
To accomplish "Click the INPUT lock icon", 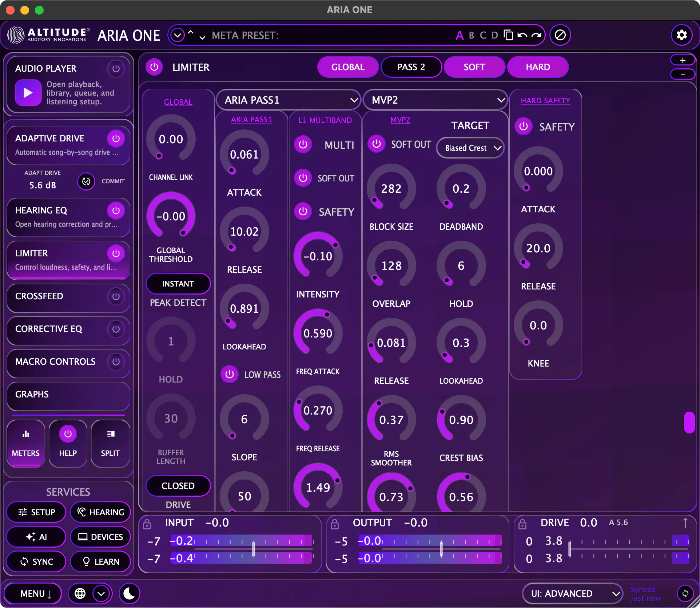I will (x=147, y=524).
